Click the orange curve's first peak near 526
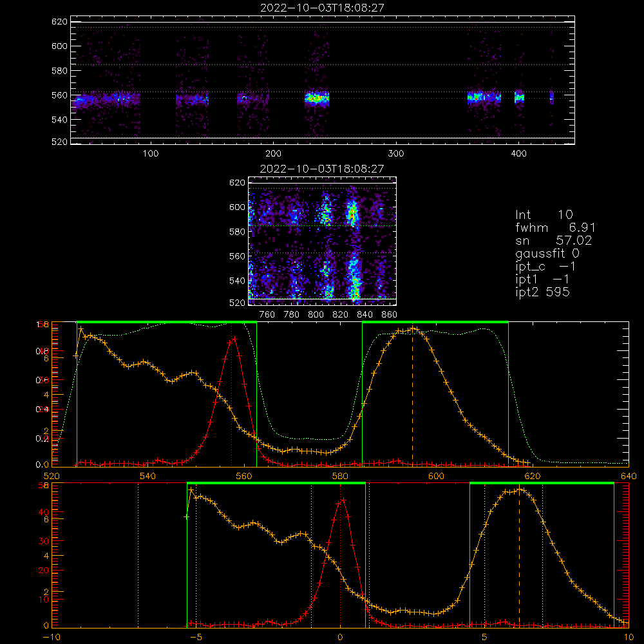The height and width of the screenshot is (644, 644). (81, 328)
